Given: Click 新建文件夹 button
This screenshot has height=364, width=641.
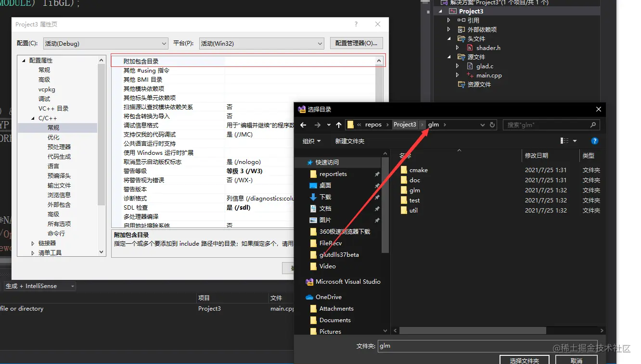Looking at the screenshot, I should pos(349,141).
